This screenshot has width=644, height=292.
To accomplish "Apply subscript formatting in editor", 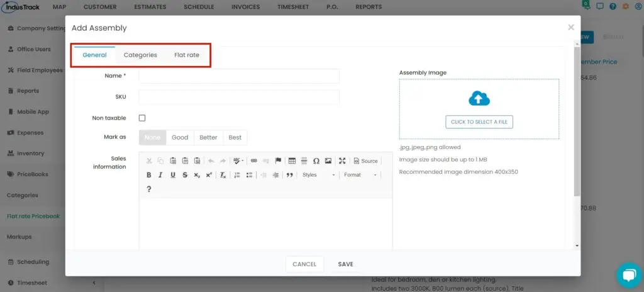I will tap(197, 175).
